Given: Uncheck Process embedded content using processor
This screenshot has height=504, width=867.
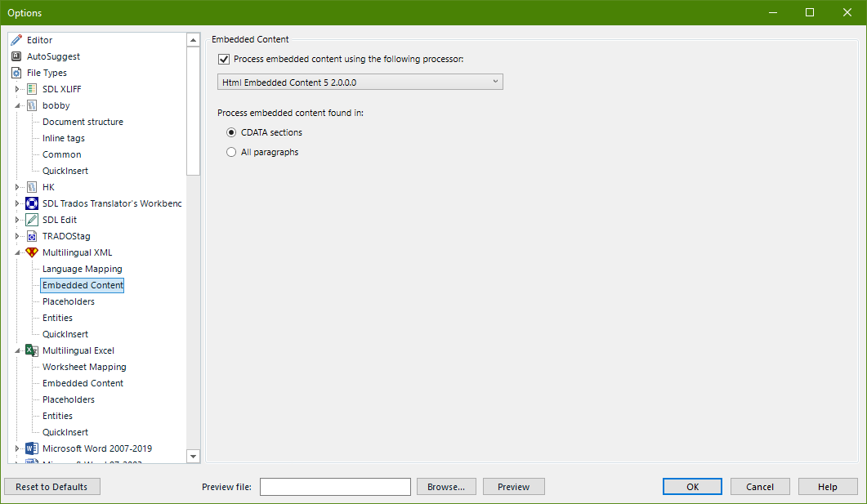Looking at the screenshot, I should (224, 59).
